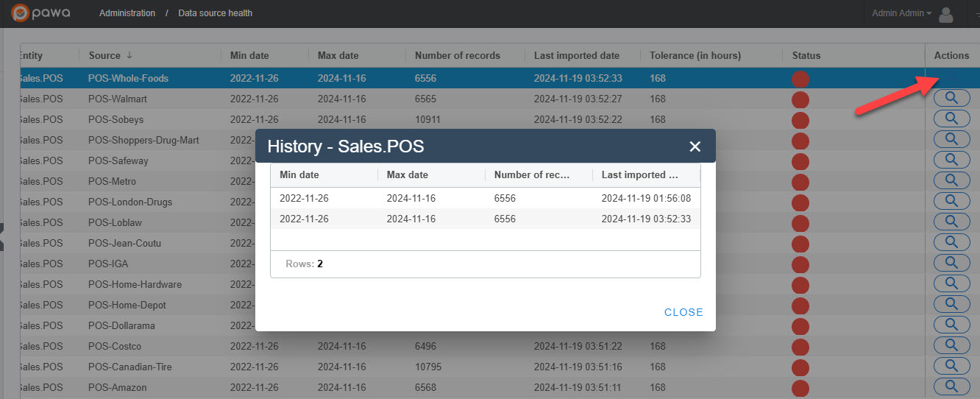Click record count 6565 in Walmart row
This screenshot has height=399, width=980.
425,99
